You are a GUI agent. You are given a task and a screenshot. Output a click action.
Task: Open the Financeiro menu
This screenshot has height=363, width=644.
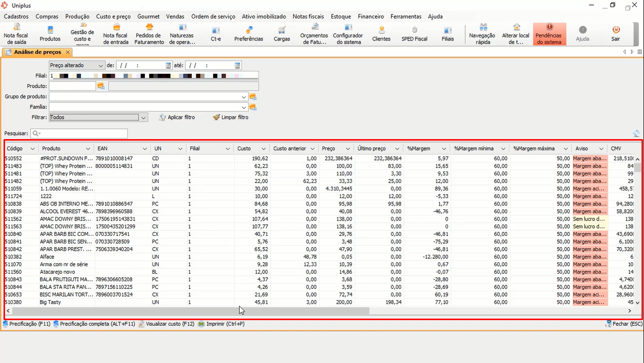[371, 16]
